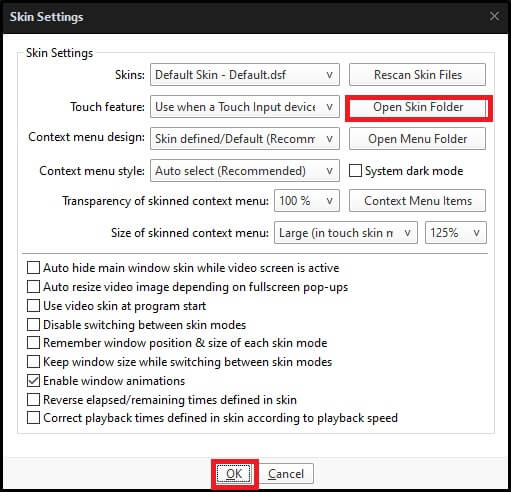This screenshot has width=511, height=492.
Task: Expand the Context menu style dropdown
Action: coord(245,171)
